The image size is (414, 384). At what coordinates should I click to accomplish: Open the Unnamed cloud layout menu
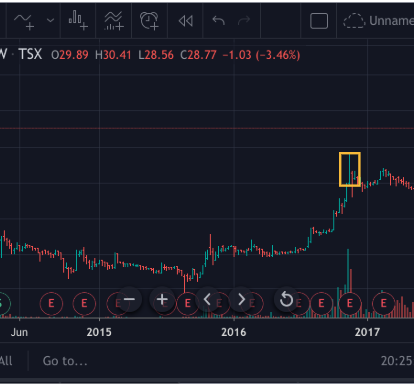coord(378,21)
